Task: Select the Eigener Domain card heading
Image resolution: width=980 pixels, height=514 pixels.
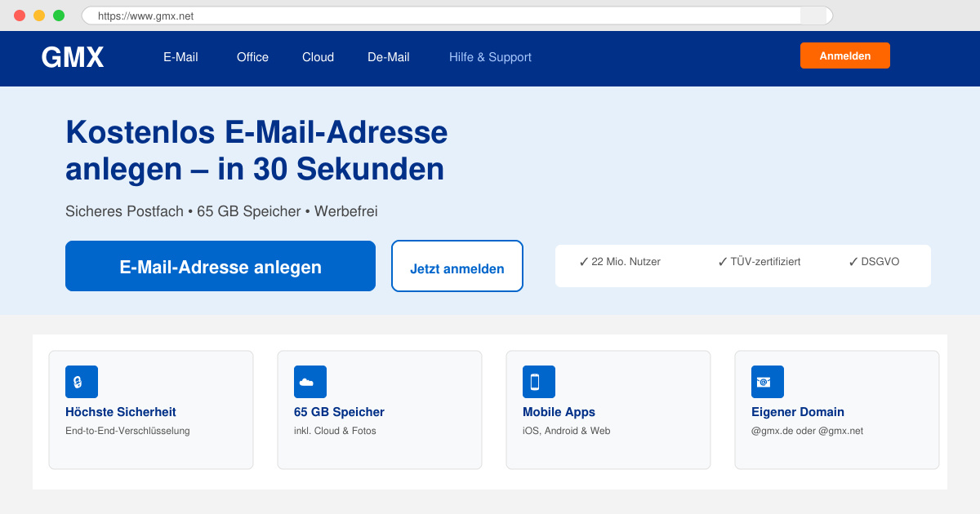Action: [x=798, y=412]
